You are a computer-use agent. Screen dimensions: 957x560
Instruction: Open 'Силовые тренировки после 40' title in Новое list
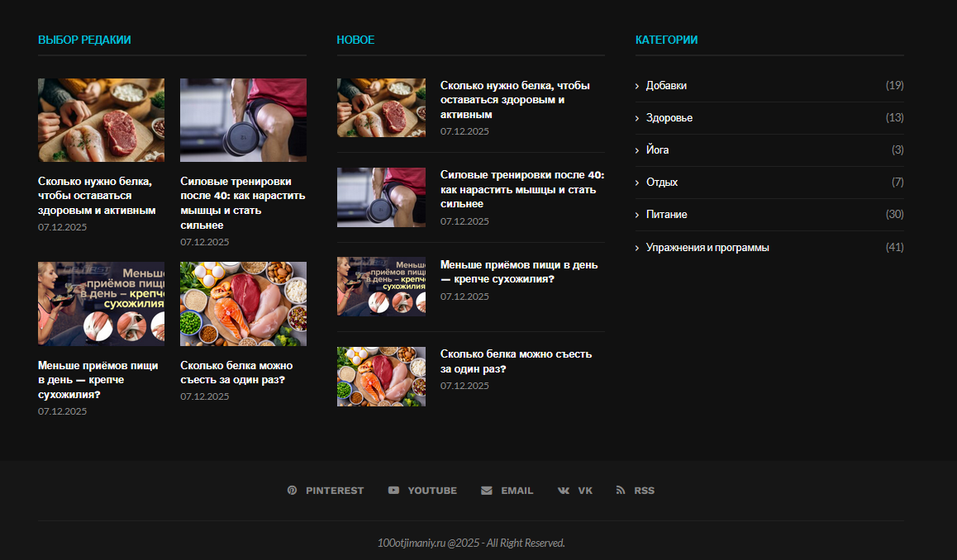click(522, 189)
